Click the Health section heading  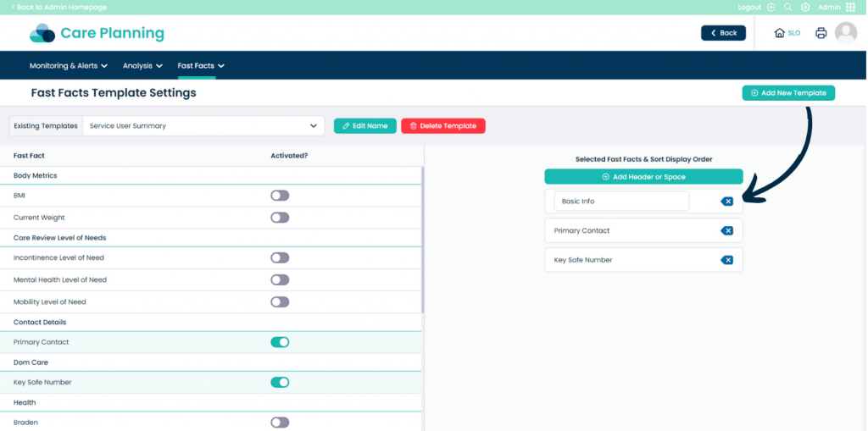(25, 403)
